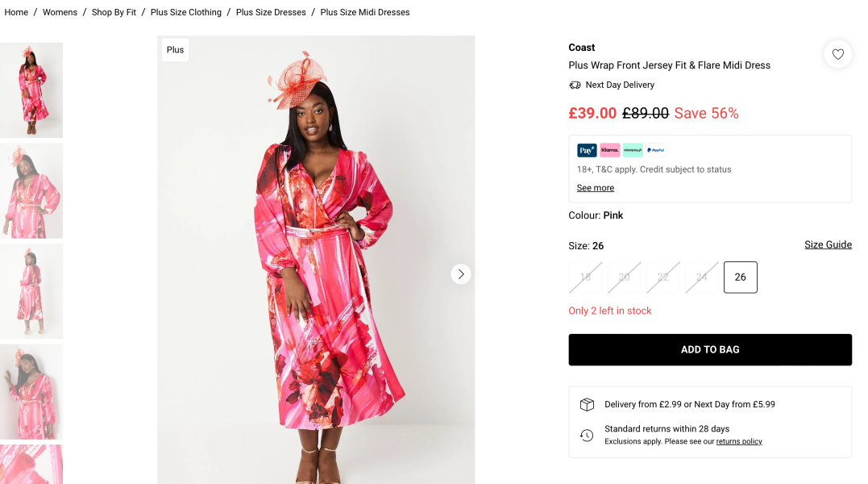Screen dimensions: 868x484
Task: Click the returns clock icon
Action: 587,436
